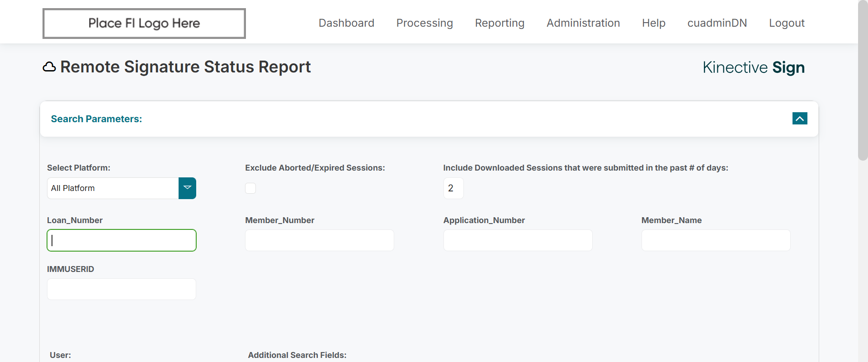Open the Dashboard menu
Image resolution: width=868 pixels, height=362 pixels.
point(346,23)
